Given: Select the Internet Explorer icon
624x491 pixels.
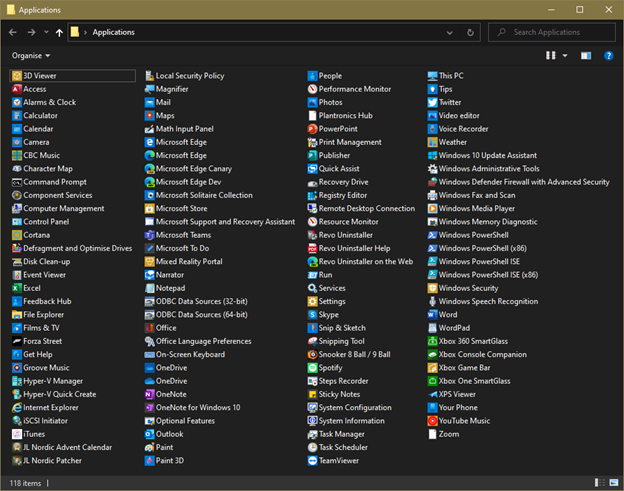Looking at the screenshot, I should click(17, 407).
